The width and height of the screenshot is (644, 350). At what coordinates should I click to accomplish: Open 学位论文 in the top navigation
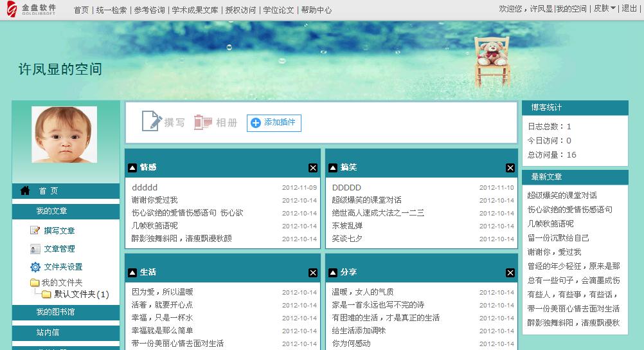[278, 10]
